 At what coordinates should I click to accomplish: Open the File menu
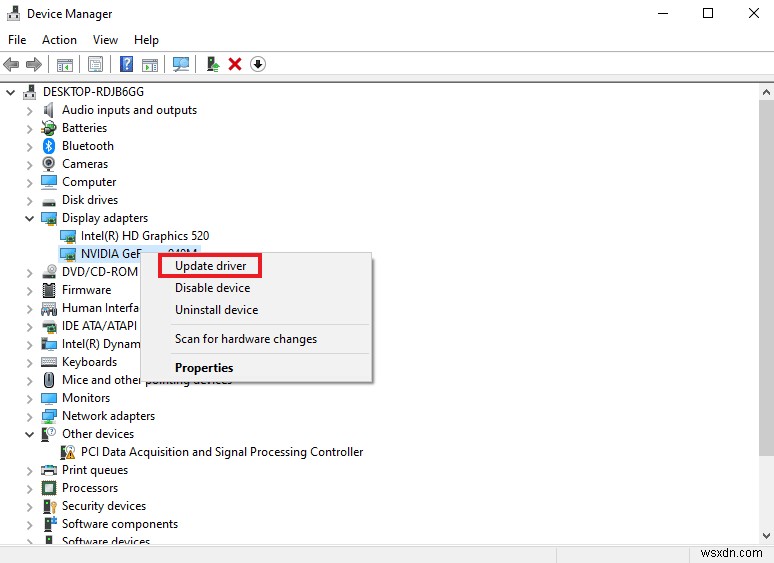17,39
